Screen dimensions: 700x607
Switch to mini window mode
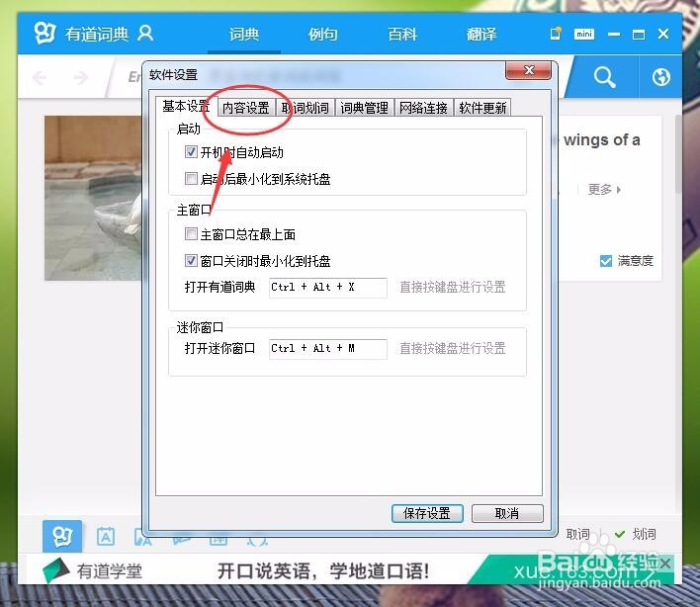(x=584, y=34)
